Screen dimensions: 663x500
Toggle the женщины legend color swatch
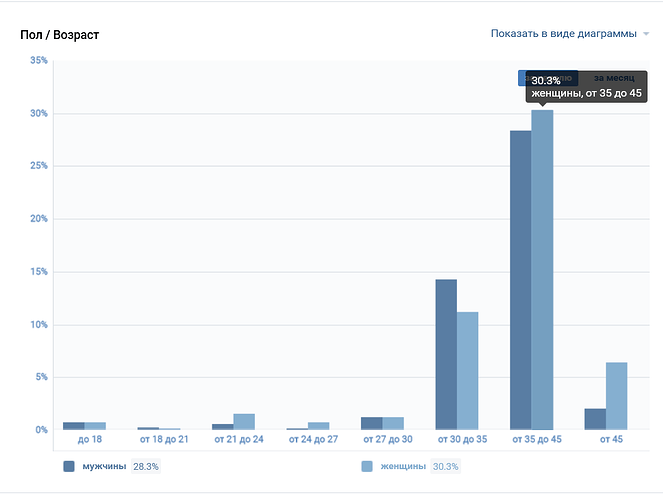point(367,466)
